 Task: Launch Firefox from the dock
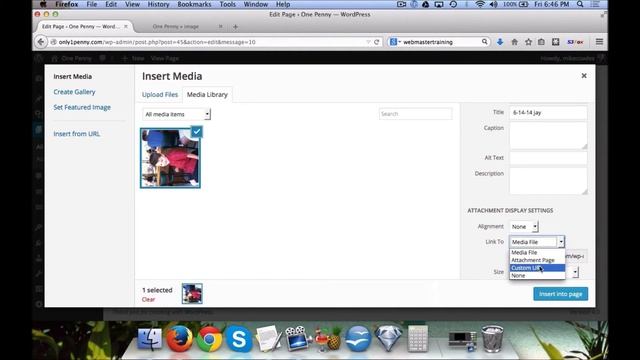pyautogui.click(x=179, y=338)
